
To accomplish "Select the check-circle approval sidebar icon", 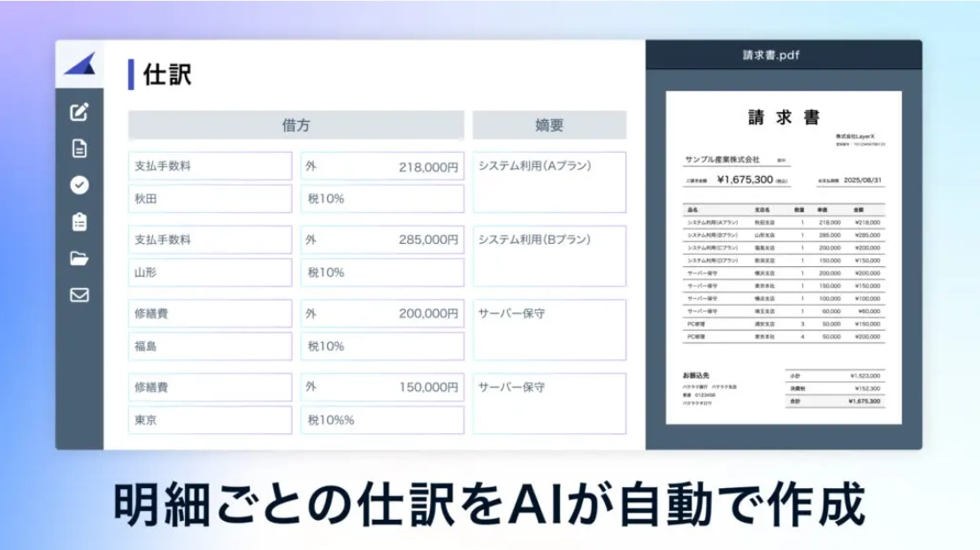I will [80, 185].
